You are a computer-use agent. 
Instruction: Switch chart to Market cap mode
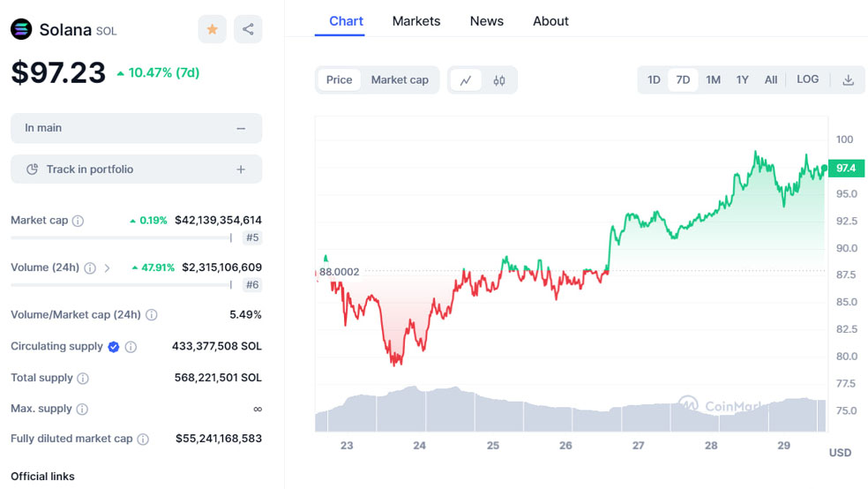(x=400, y=79)
